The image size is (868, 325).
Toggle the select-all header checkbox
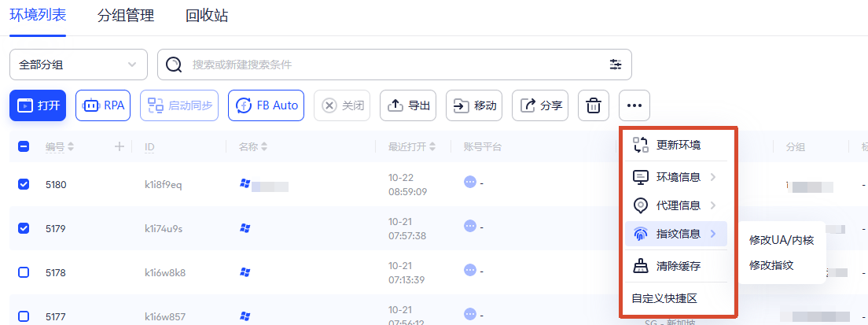(x=24, y=146)
